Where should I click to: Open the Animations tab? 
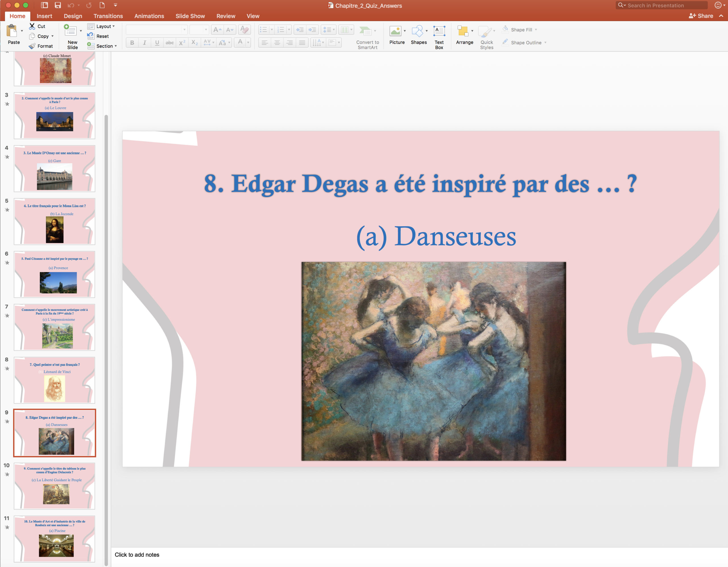[x=149, y=16]
